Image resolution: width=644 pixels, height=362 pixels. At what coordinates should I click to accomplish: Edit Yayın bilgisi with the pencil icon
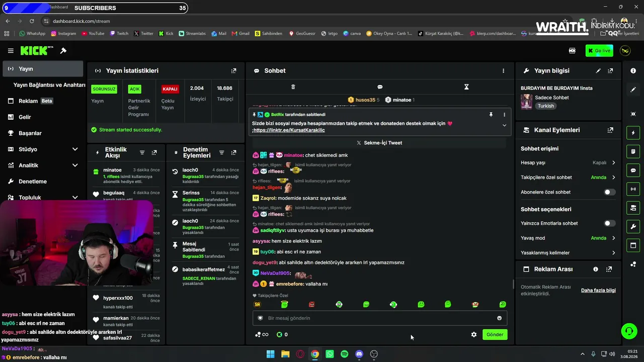[x=598, y=71]
